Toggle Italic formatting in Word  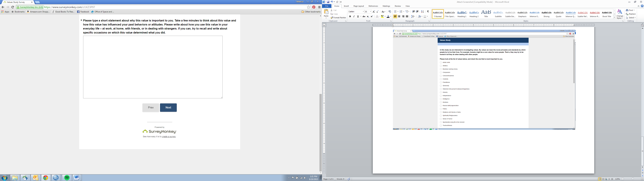[354, 16]
